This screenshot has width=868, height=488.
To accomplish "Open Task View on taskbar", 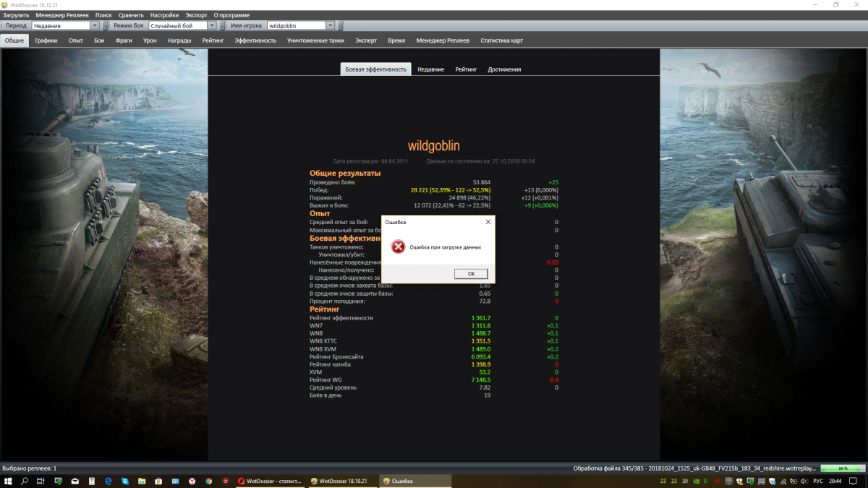I will click(x=41, y=481).
